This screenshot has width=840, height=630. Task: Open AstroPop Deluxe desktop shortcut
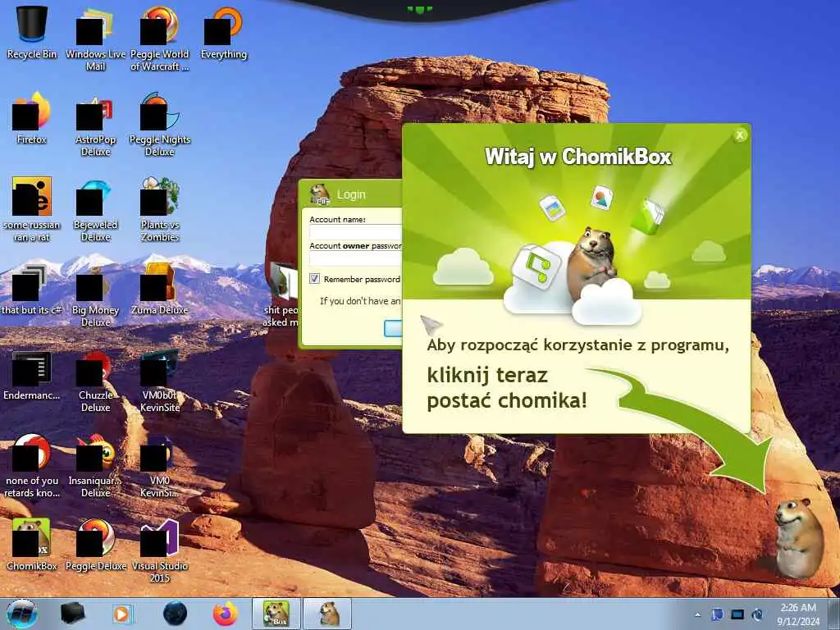(x=95, y=125)
